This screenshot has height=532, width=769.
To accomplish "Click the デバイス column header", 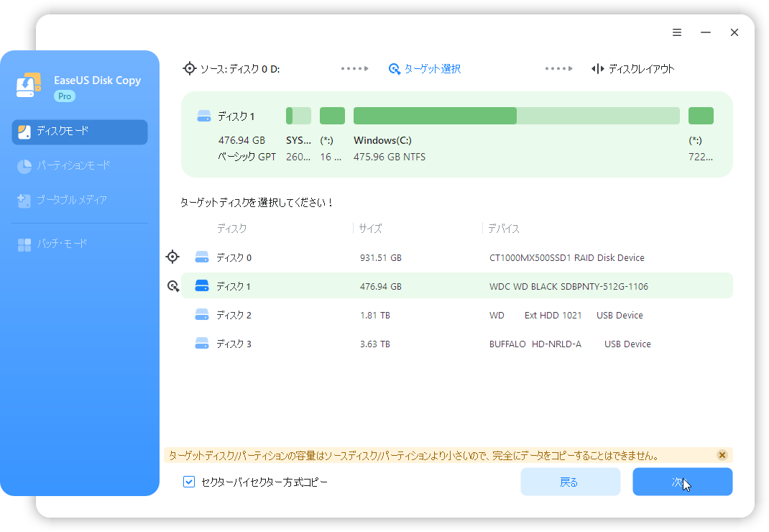I will pyautogui.click(x=504, y=229).
